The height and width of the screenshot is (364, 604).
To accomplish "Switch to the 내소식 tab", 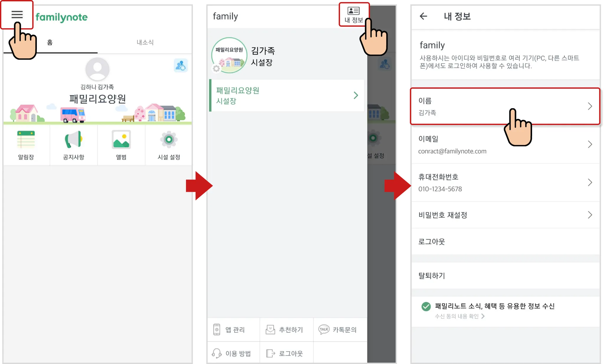I will (145, 42).
